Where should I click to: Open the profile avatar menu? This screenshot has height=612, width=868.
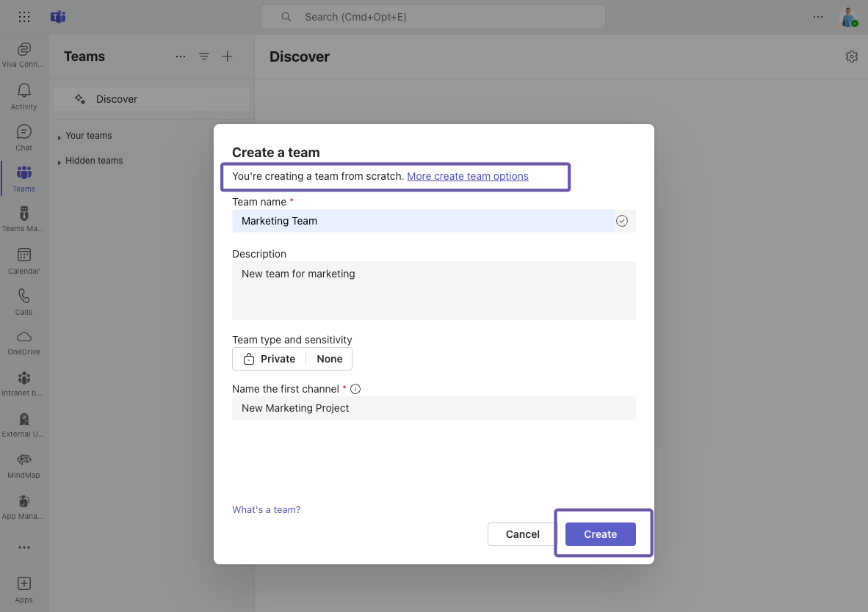tap(849, 17)
